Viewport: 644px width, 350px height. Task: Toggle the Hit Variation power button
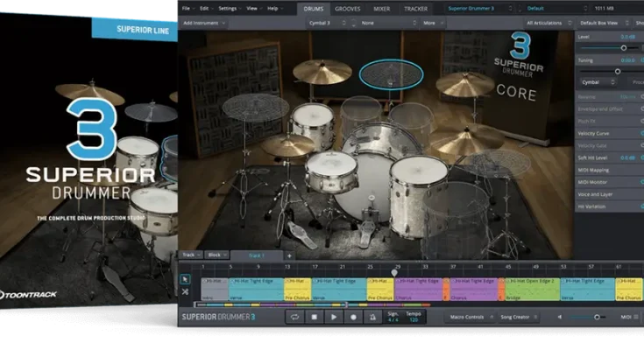[x=640, y=206]
